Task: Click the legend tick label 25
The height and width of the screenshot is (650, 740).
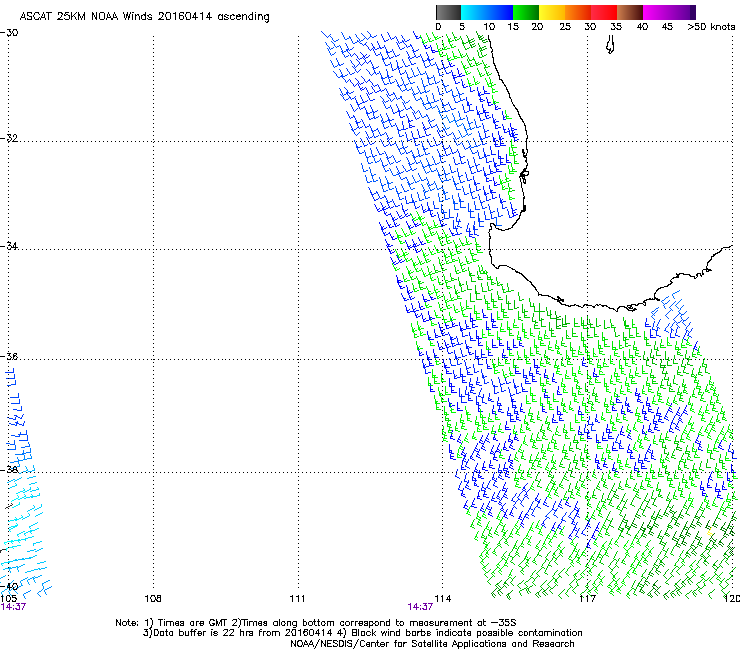Action: point(565,27)
